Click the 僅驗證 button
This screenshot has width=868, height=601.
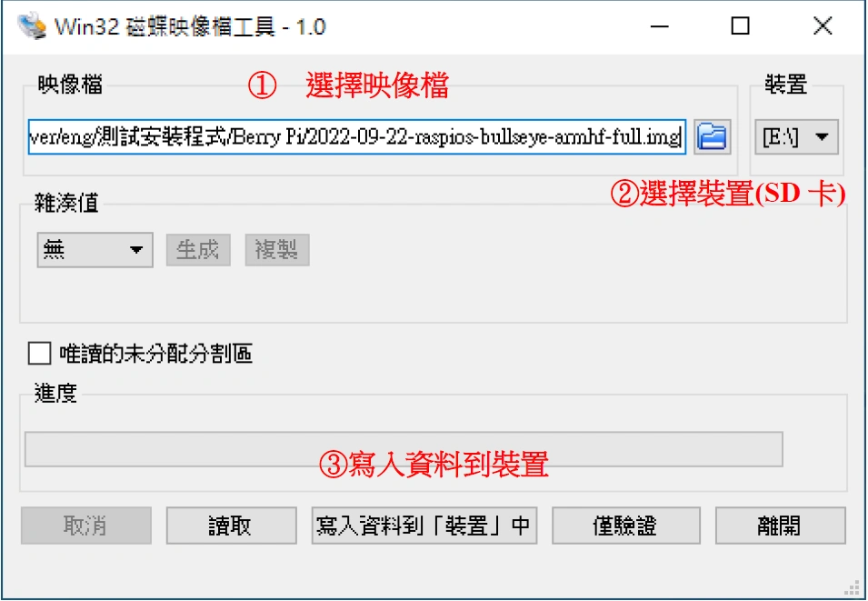point(626,526)
